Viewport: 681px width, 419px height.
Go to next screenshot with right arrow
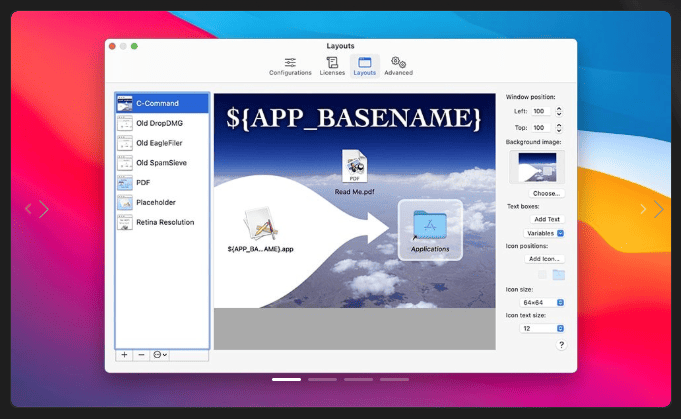(x=658, y=209)
